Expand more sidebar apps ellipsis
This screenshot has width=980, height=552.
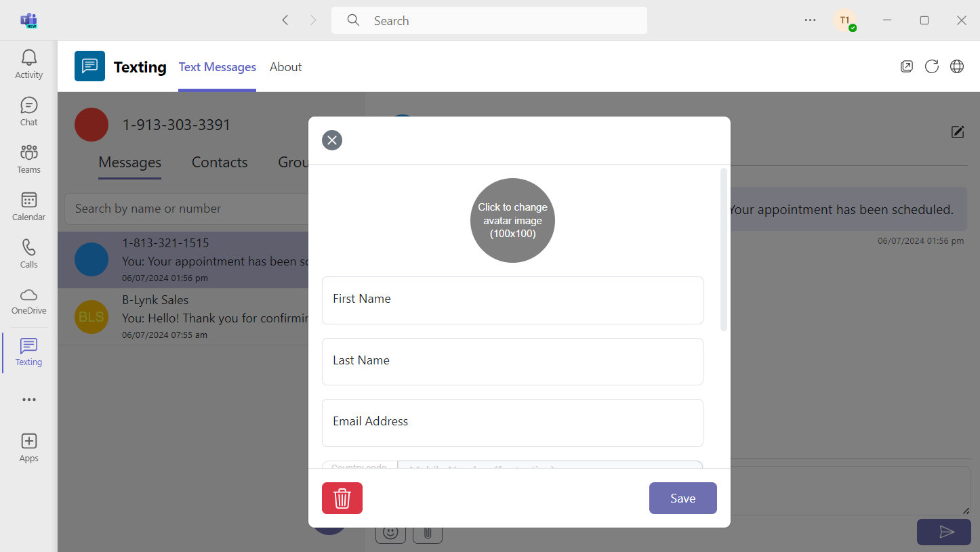(x=28, y=400)
